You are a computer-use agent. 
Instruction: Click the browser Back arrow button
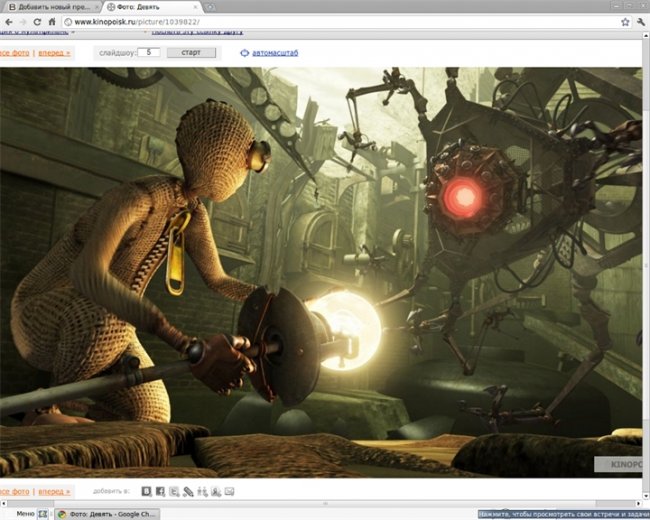7,21
